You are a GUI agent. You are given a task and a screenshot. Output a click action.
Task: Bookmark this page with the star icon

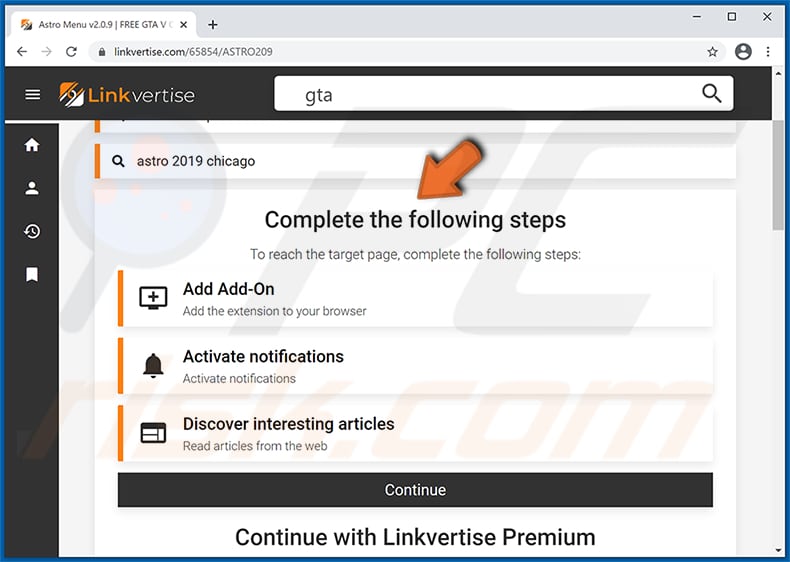712,52
